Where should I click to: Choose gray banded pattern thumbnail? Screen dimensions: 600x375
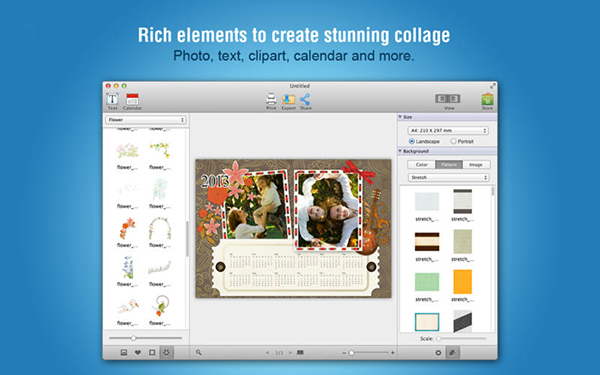[x=462, y=201]
